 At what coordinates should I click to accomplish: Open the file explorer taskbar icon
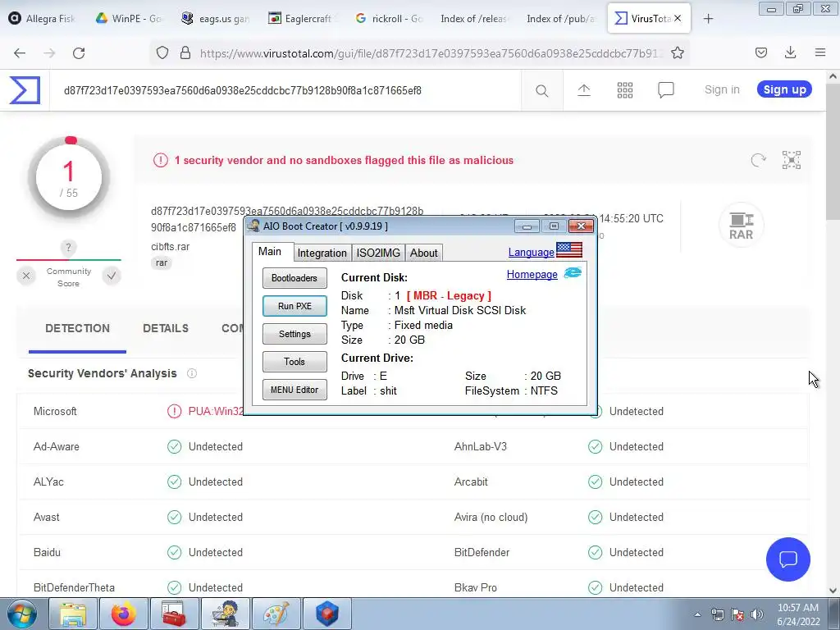(73, 614)
